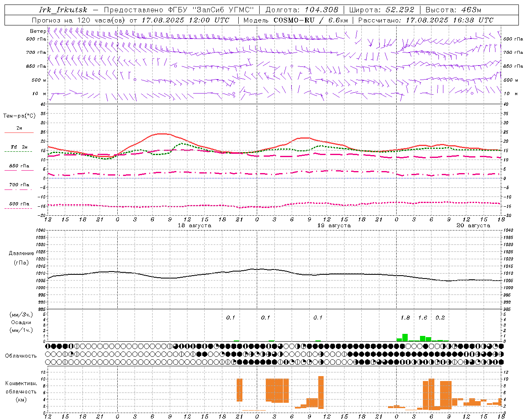Click the tallest orange convective cloud bar

click(321, 393)
